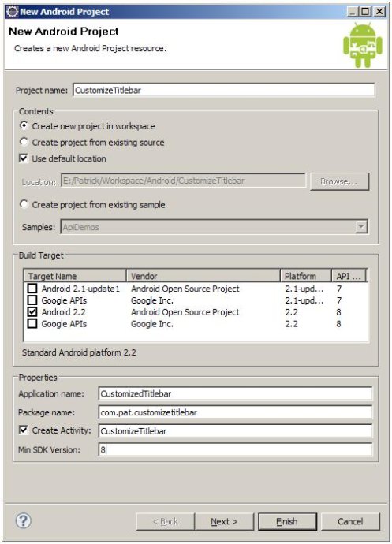392x544 pixels.
Task: Focus the Project name field
Action: click(x=223, y=90)
